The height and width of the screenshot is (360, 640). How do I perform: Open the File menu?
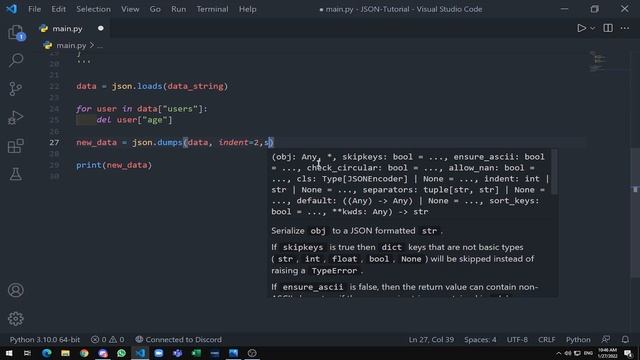point(34,9)
